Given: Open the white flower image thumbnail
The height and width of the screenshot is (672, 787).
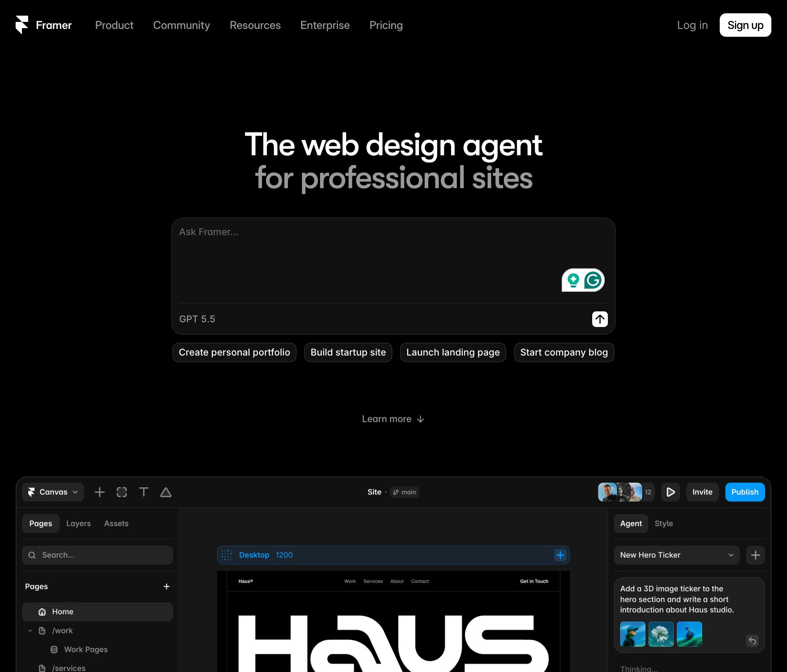Looking at the screenshot, I should tap(661, 634).
